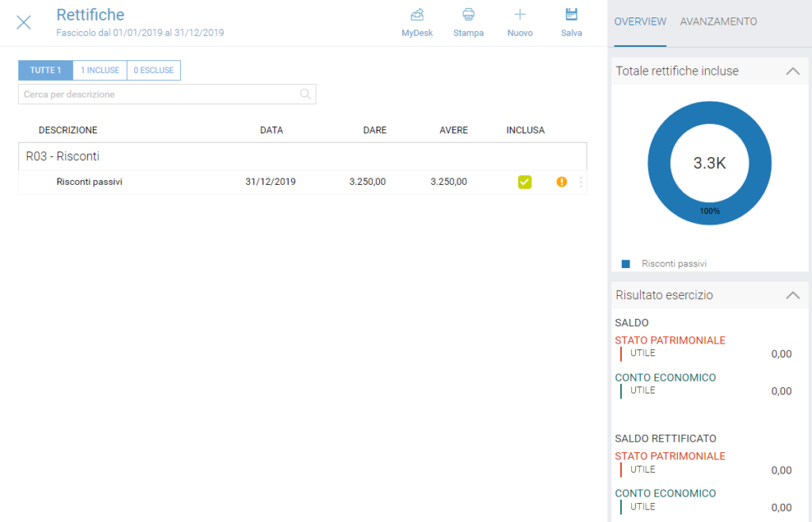The image size is (812, 522).
Task: Click the 100% label on the donut chart
Action: coord(710,211)
